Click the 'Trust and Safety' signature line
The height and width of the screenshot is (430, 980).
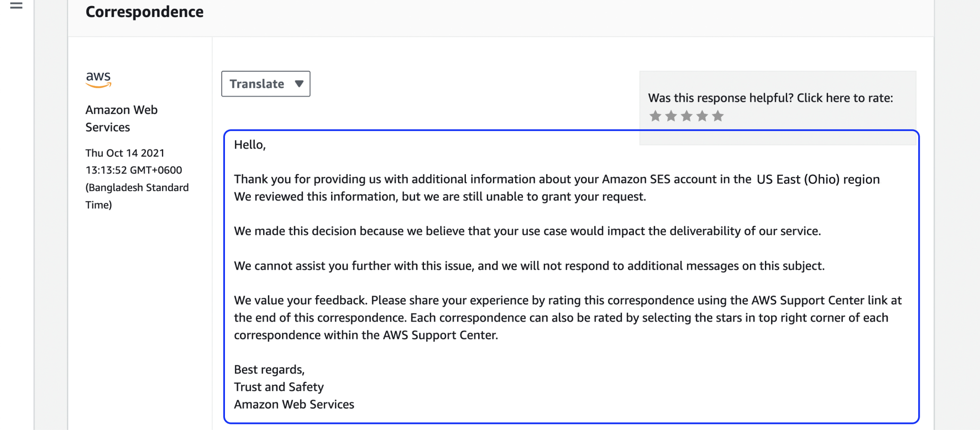pyautogui.click(x=279, y=387)
